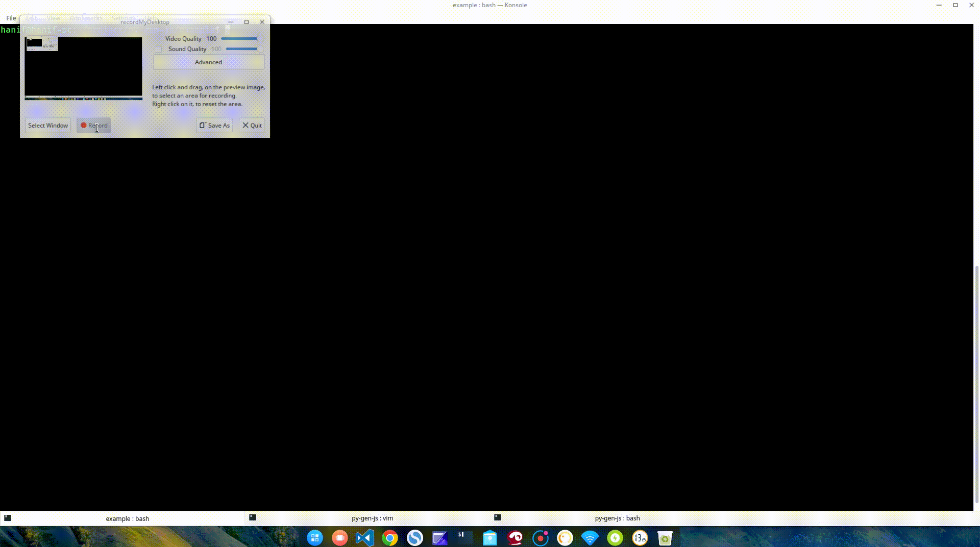980x547 pixels.
Task: Open the File menu in Konsole
Action: [11, 18]
